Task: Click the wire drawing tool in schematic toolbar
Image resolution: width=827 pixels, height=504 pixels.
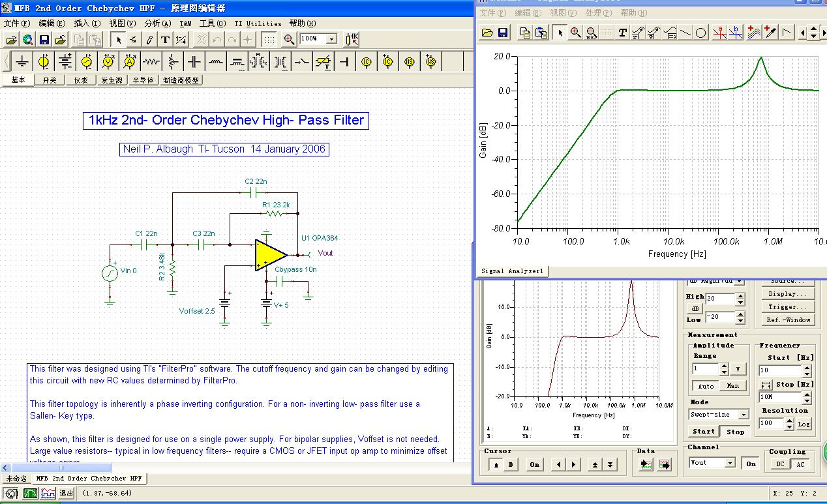Action: pyautogui.click(x=149, y=39)
